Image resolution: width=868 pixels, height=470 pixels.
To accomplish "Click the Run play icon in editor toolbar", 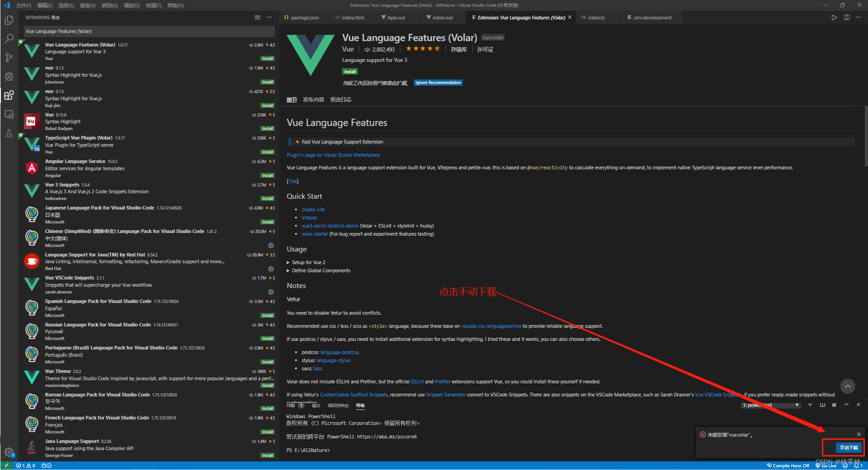I will pyautogui.click(x=834, y=18).
